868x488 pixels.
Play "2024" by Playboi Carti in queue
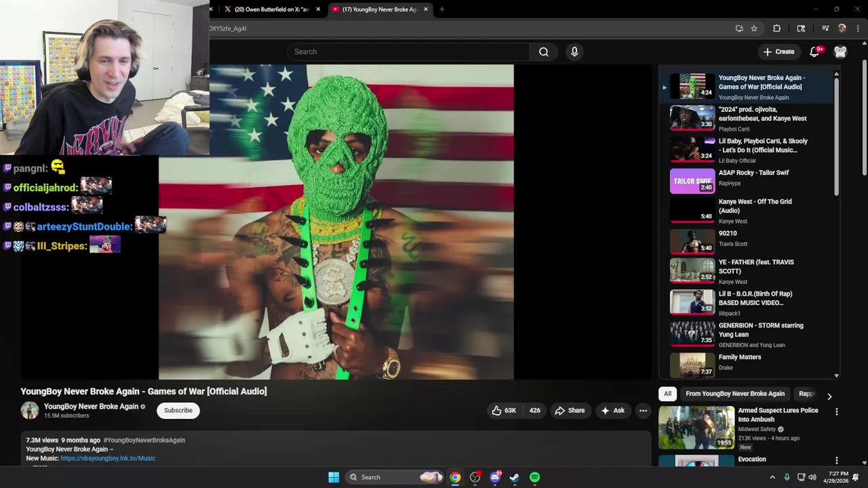(x=746, y=118)
